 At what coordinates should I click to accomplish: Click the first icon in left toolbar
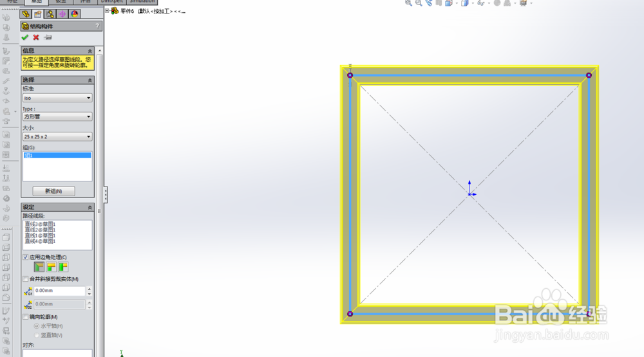pos(6,17)
